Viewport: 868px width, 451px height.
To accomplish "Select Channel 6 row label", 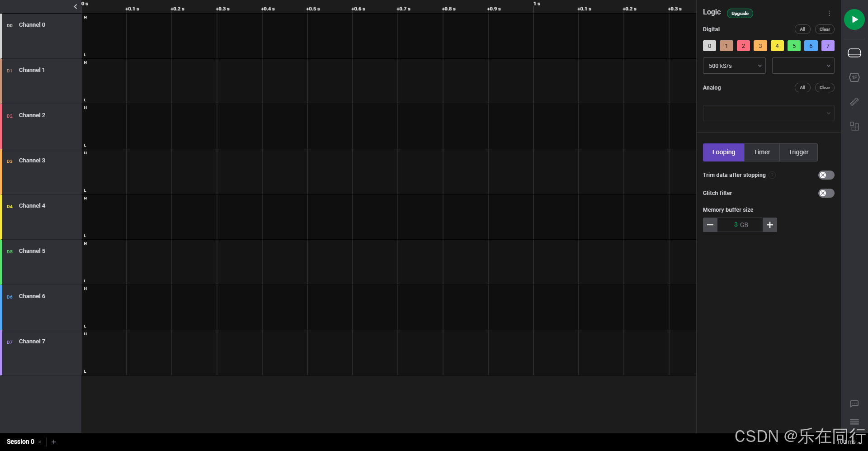I will (x=32, y=296).
